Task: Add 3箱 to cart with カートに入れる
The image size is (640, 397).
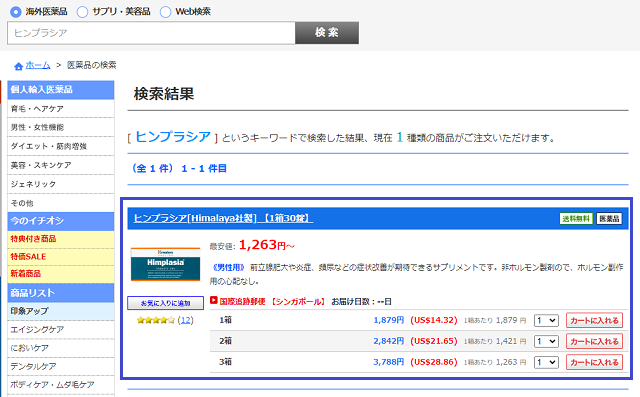Action: point(594,362)
